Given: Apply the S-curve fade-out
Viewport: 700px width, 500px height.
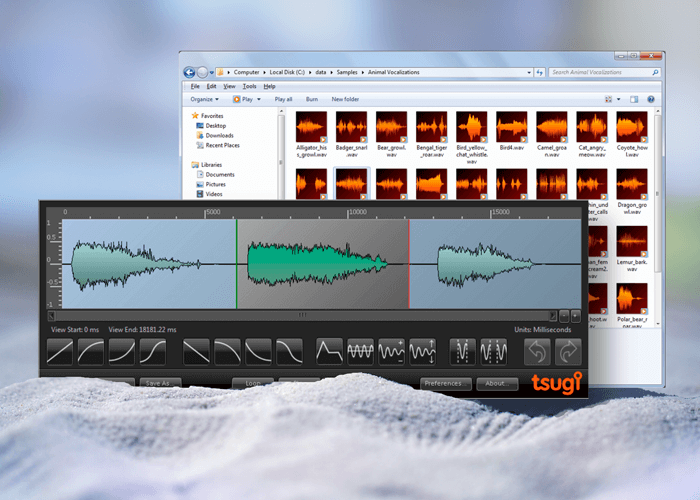Looking at the screenshot, I should point(289,352).
